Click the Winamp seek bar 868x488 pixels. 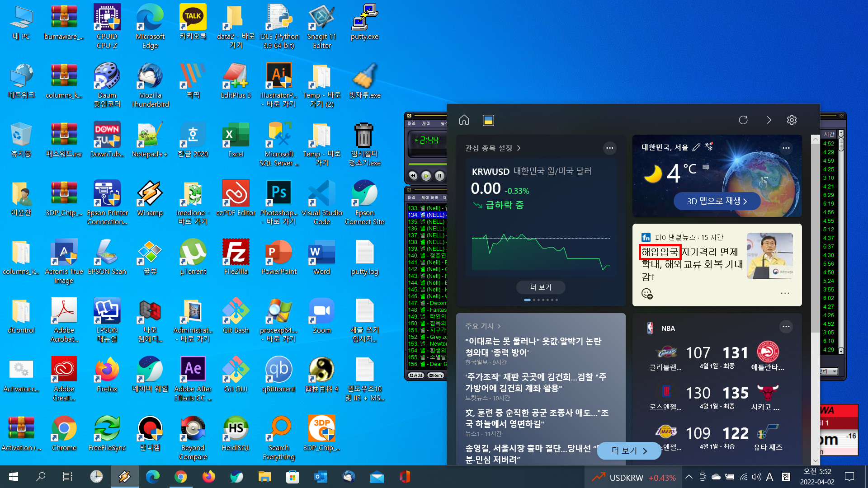pos(427,164)
